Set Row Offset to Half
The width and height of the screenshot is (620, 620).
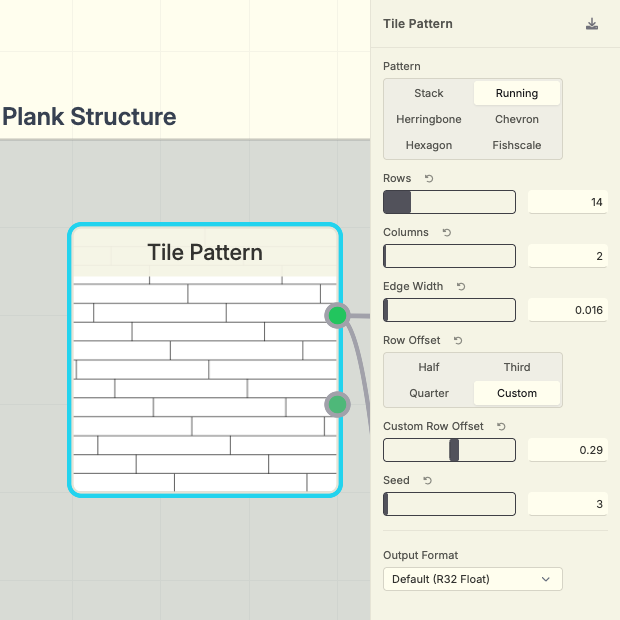[x=429, y=367]
